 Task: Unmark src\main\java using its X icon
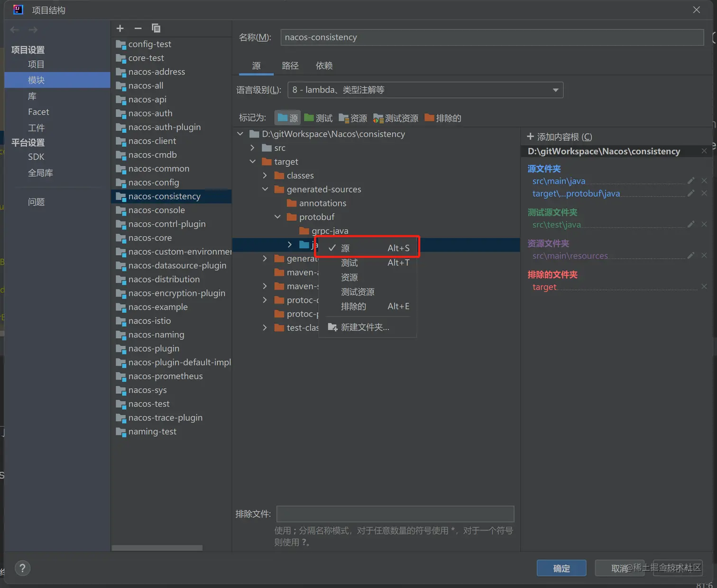704,181
